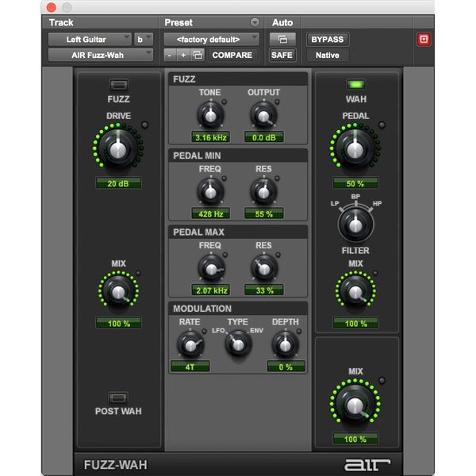Click the Pedal Max RES knob
Image resolution: width=476 pixels, height=476 pixels.
point(264,268)
